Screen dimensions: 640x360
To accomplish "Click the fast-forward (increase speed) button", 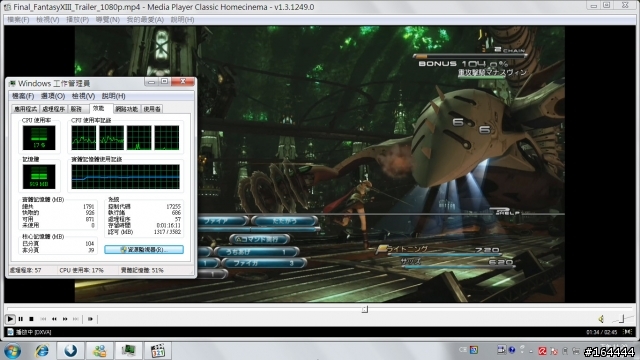I will pos(65,319).
